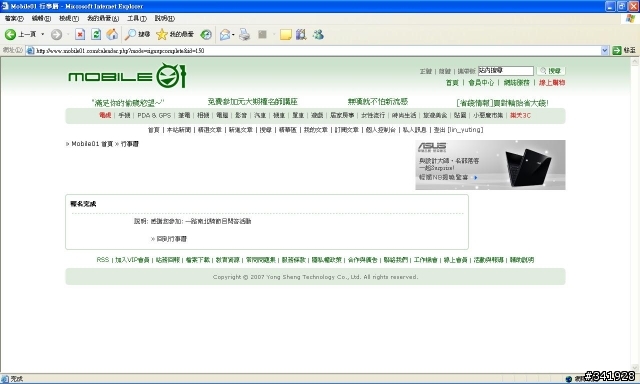Click the Messenger people toolbar icon
Image resolution: width=640 pixels, height=384 pixels.
click(x=318, y=35)
